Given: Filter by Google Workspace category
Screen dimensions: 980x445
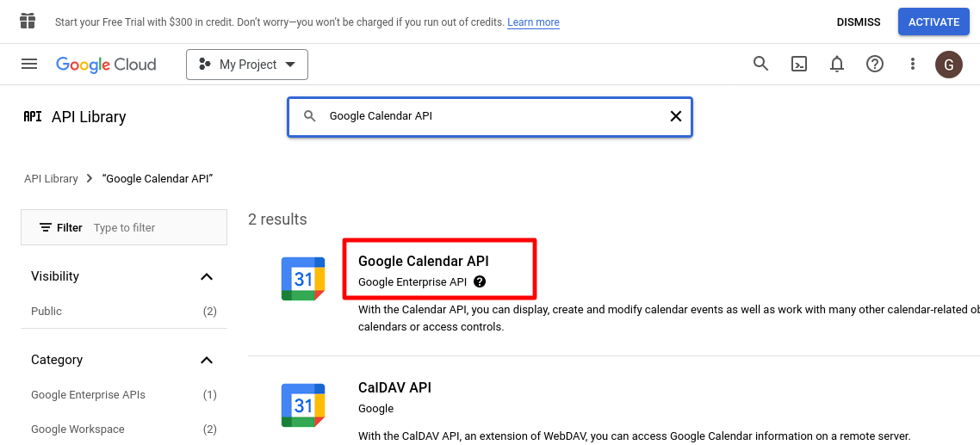Looking at the screenshot, I should click(x=78, y=430).
